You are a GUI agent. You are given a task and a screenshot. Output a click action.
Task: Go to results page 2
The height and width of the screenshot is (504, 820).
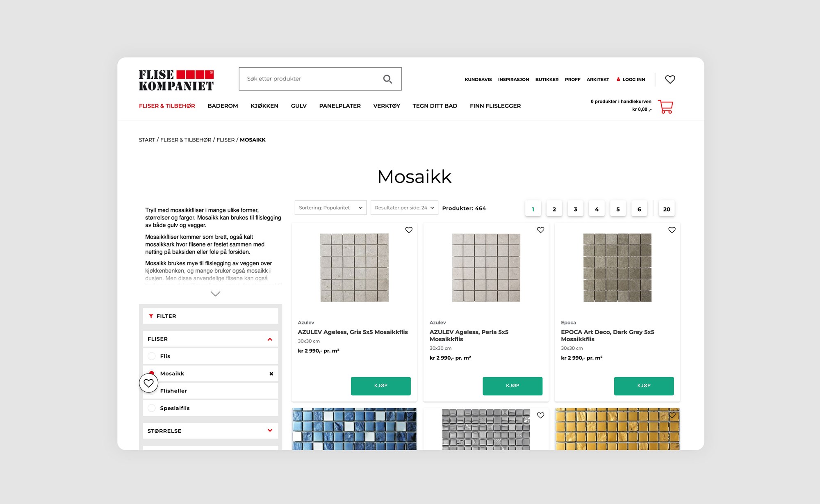(x=554, y=209)
